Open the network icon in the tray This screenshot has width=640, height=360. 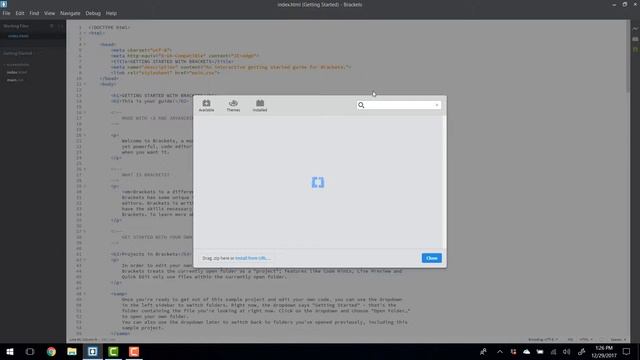pos(553,351)
